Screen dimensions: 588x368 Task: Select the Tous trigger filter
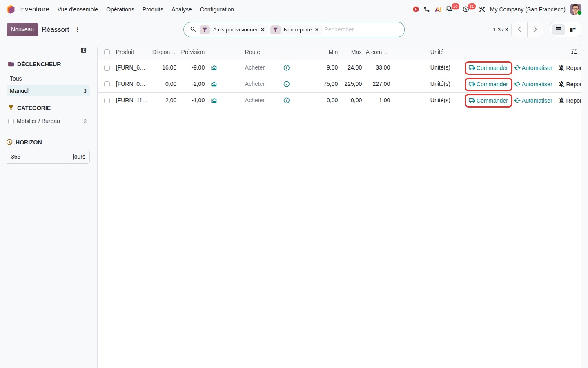coord(48,79)
